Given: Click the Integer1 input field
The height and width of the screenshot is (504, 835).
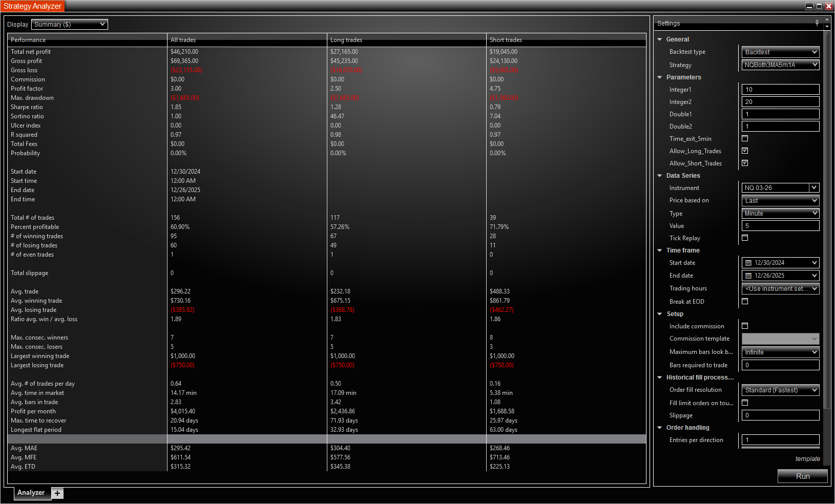Looking at the screenshot, I should click(x=780, y=90).
